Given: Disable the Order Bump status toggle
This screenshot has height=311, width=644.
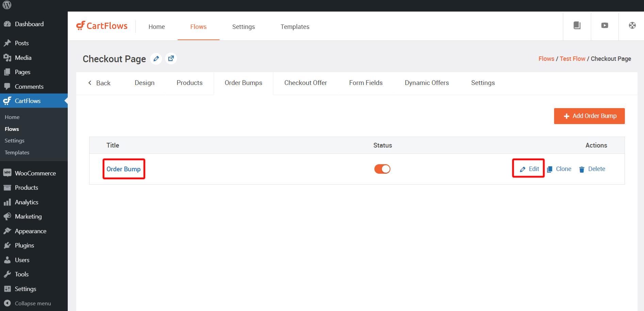Looking at the screenshot, I should coord(382,169).
